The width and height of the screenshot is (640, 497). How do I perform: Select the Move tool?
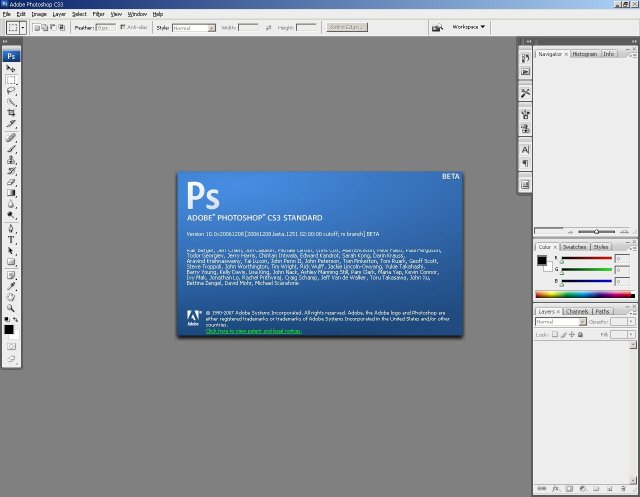pyautogui.click(x=12, y=68)
